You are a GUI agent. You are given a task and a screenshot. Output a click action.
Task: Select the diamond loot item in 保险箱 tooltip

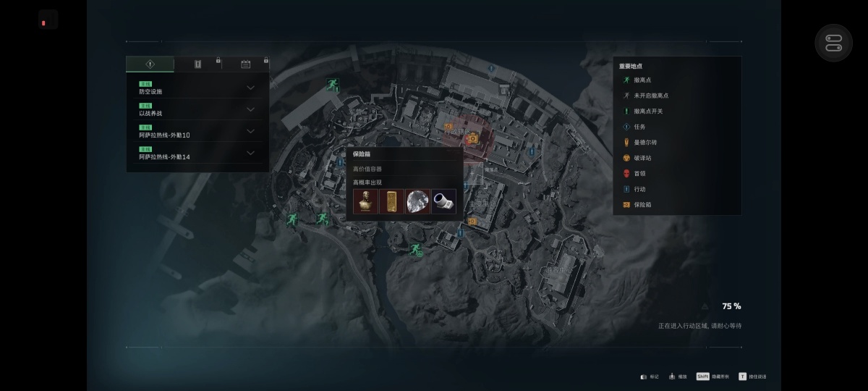coord(417,201)
